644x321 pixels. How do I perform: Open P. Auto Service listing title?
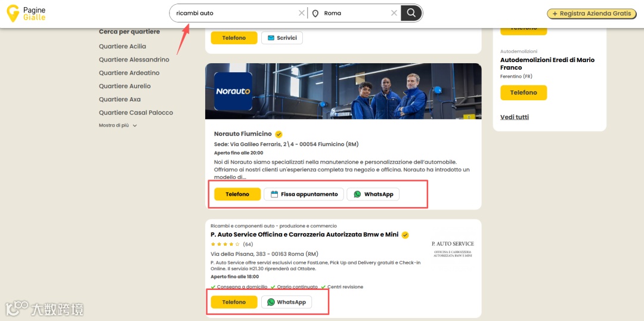[x=304, y=234]
